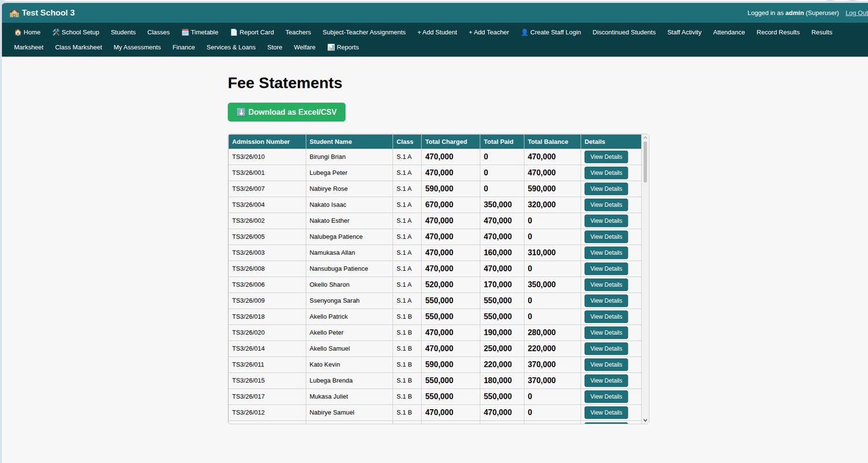Click the Total Balance column header
Image resolution: width=868 pixels, height=463 pixels.
pyautogui.click(x=552, y=142)
